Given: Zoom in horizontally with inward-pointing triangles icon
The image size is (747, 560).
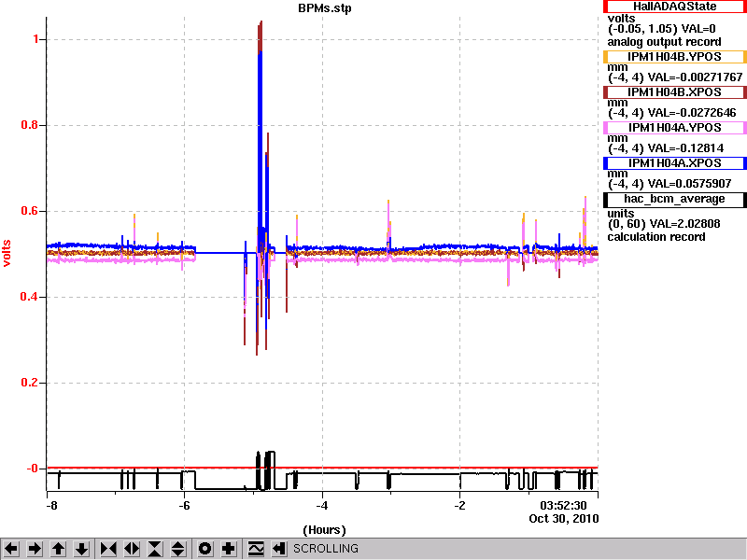Looking at the screenshot, I should pos(108,549).
